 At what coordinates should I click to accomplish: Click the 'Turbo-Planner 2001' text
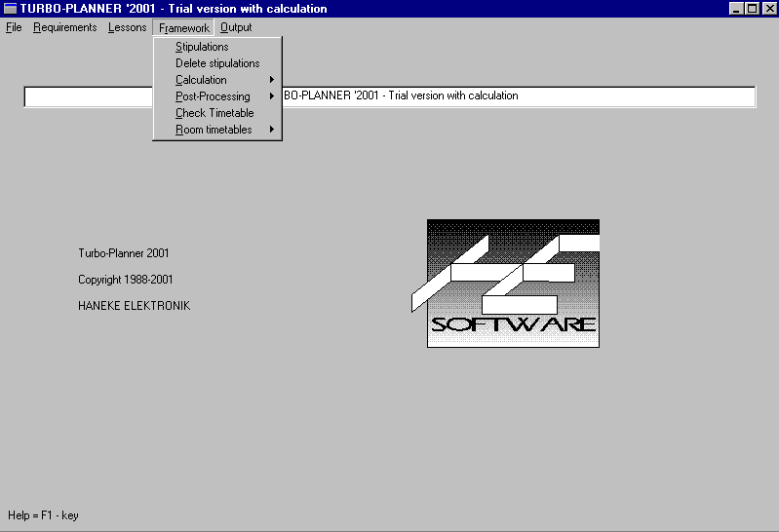[124, 253]
